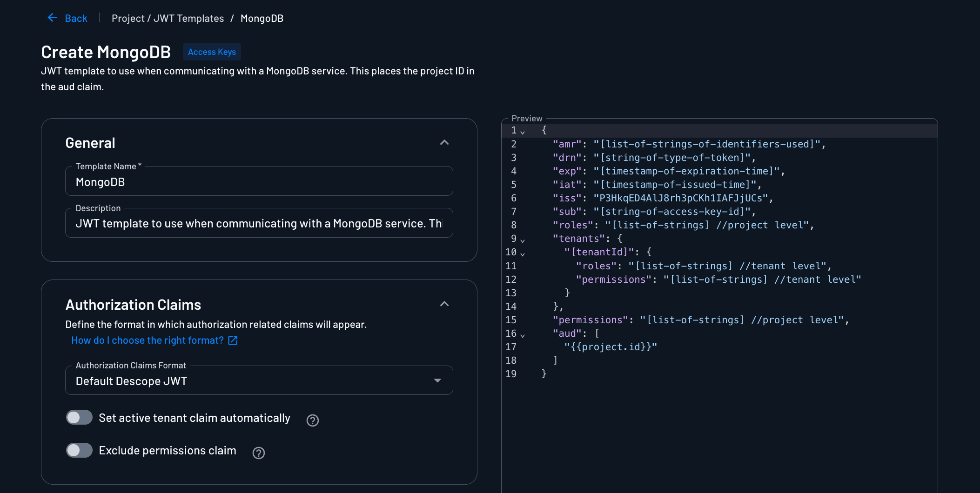Click the "[timestamp-of-expiration-time]" value
980x493 pixels.
(x=686, y=171)
